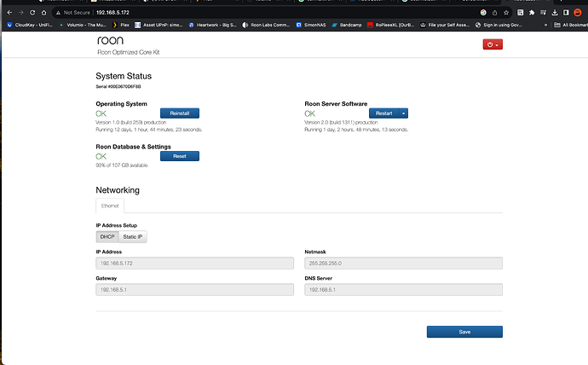This screenshot has height=365, width=588.
Task: Expand the dropdown arrow beside Restart
Action: click(403, 113)
